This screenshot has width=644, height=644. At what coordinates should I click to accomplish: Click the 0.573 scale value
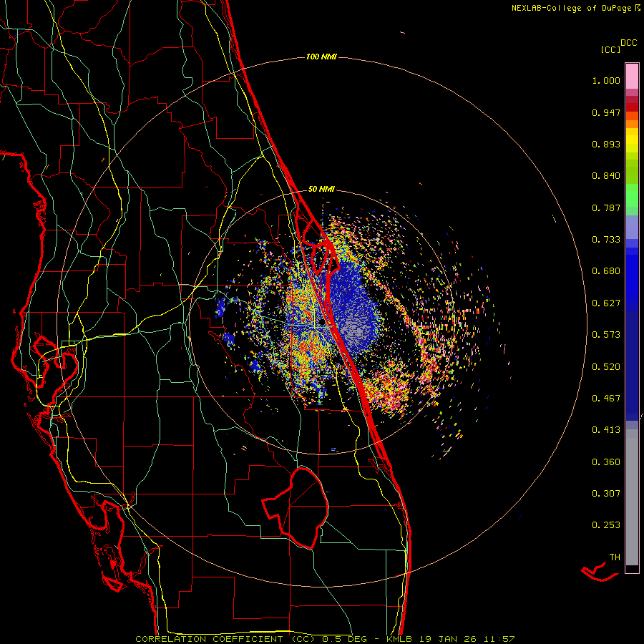(x=606, y=335)
